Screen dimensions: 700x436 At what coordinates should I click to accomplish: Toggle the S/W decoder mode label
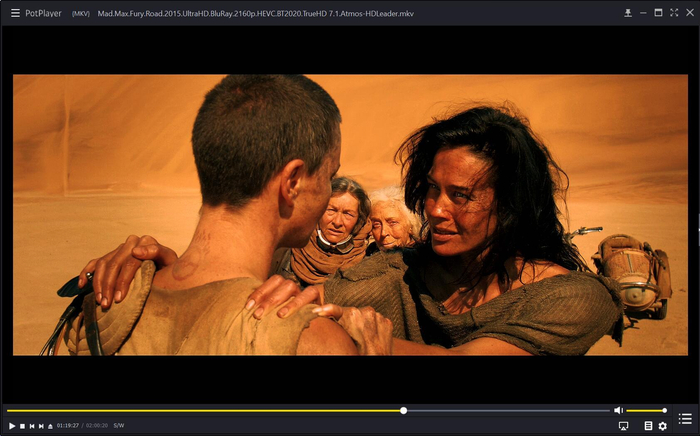[x=119, y=426]
